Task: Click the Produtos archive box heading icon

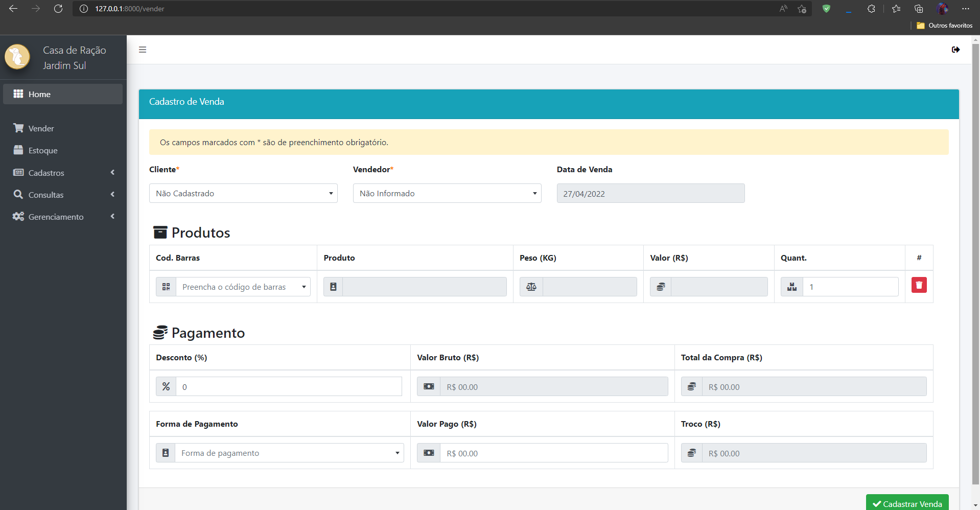Action: pyautogui.click(x=160, y=233)
